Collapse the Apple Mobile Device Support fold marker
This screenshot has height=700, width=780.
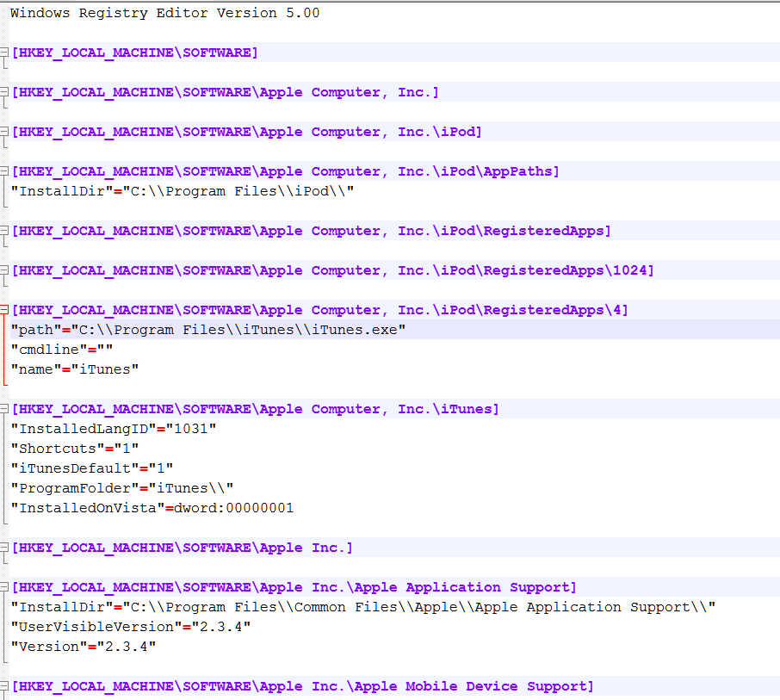click(x=4, y=685)
